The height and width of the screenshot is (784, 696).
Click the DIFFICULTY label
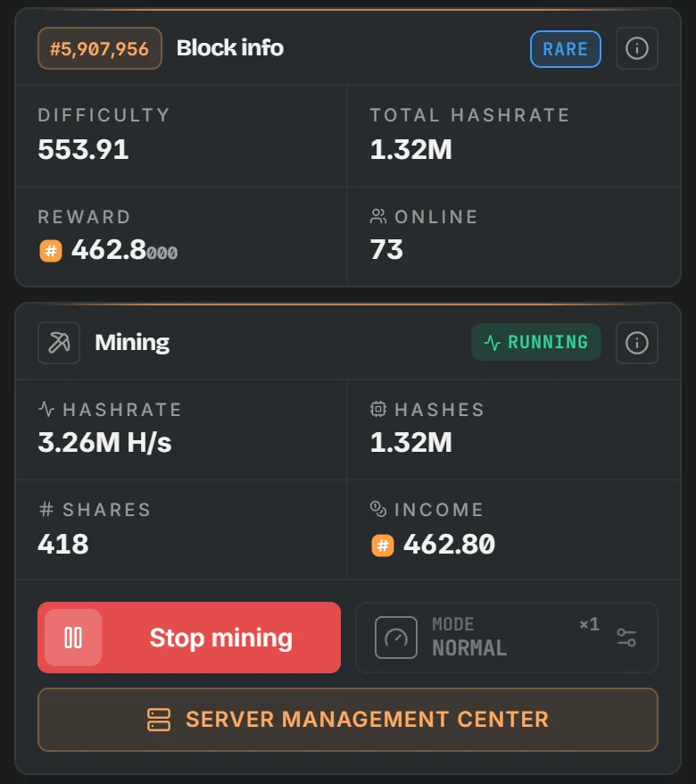[104, 115]
